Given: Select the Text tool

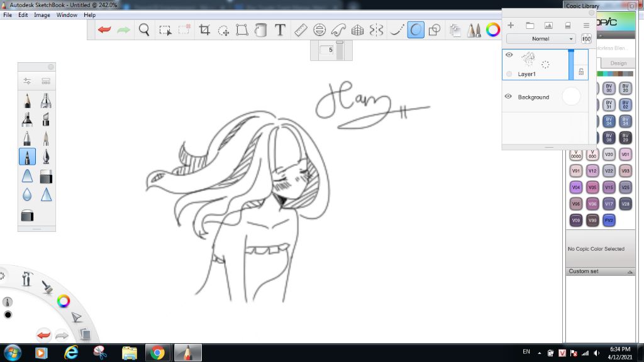Looking at the screenshot, I should (x=280, y=30).
